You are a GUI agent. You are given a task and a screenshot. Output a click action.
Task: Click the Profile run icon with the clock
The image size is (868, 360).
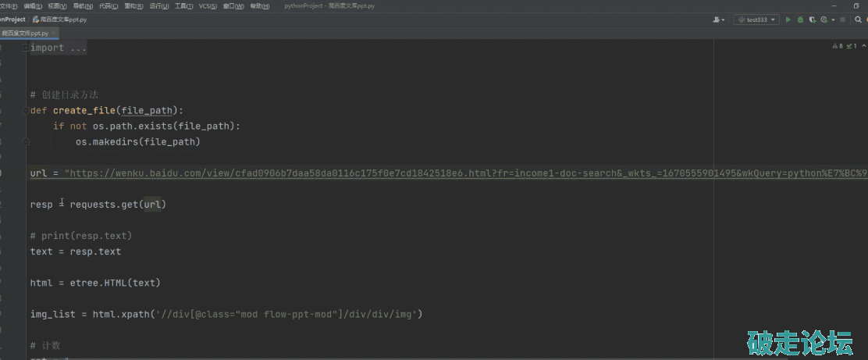(824, 20)
